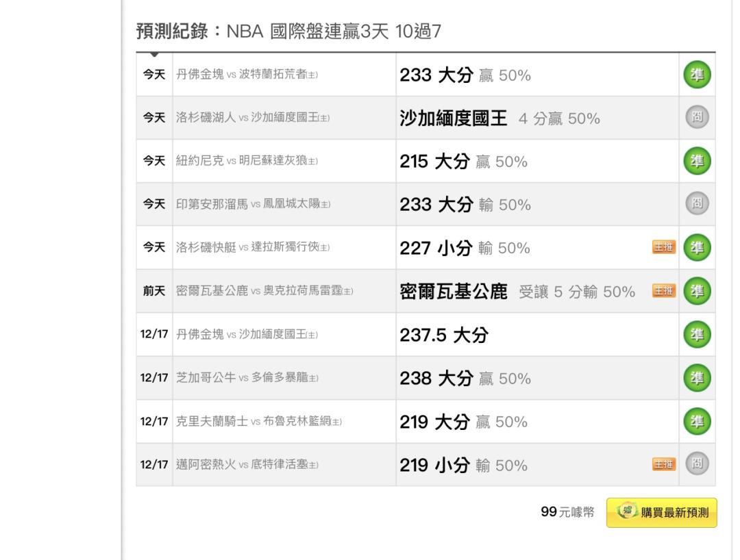The height and width of the screenshot is (560, 740).
Task: Open 紐約尼克 vs 明尼蘇達灰狼 matchup
Action: (x=247, y=162)
